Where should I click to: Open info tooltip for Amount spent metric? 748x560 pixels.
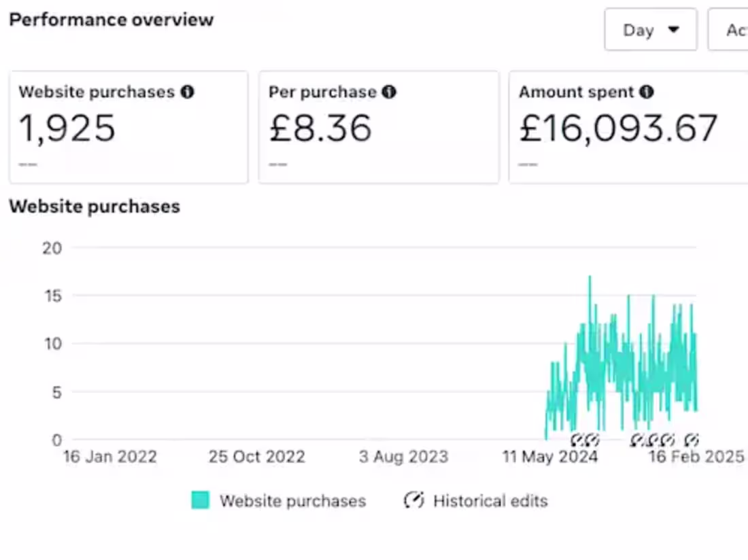(647, 92)
